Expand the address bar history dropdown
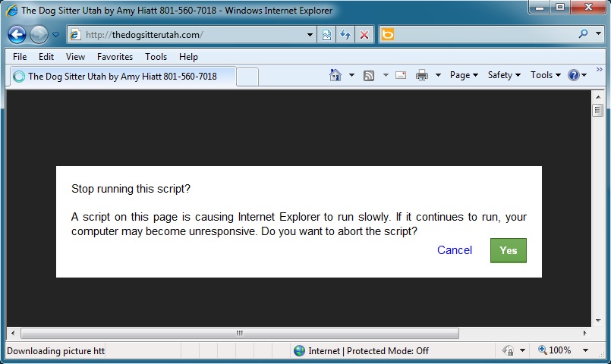 point(310,35)
